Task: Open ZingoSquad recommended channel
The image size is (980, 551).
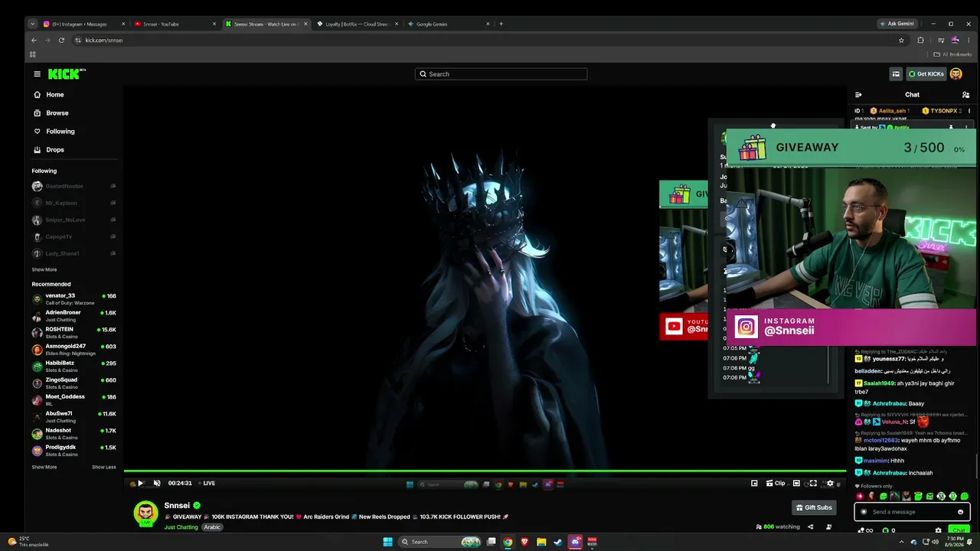Action: pyautogui.click(x=73, y=383)
